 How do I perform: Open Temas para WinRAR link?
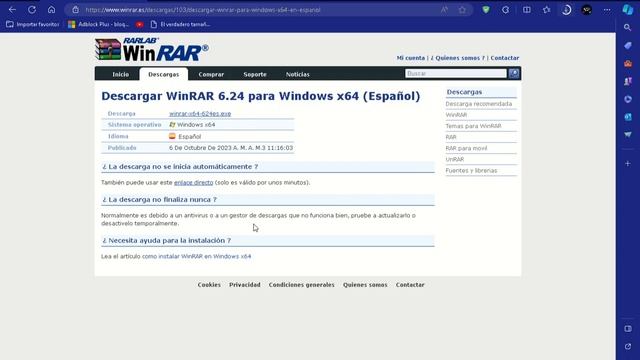tap(473, 126)
